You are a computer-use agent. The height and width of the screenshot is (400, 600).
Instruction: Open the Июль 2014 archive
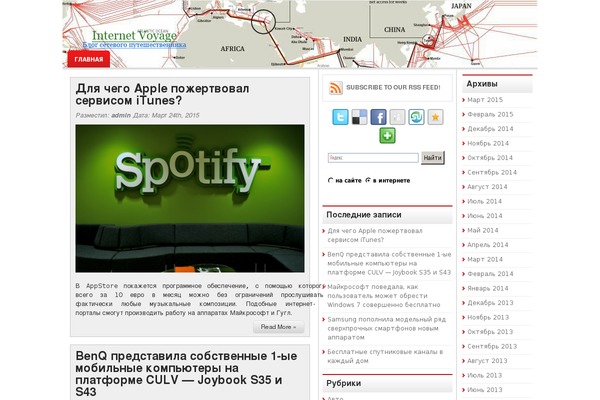pos(484,201)
